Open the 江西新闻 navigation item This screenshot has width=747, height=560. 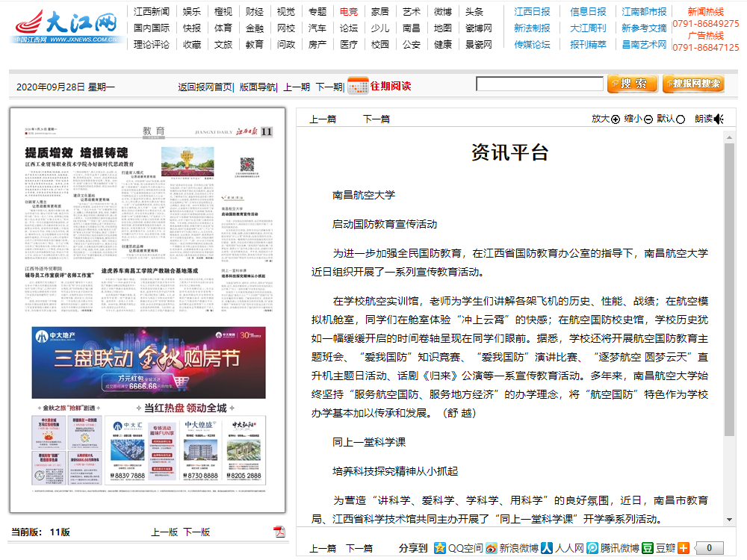click(x=152, y=12)
